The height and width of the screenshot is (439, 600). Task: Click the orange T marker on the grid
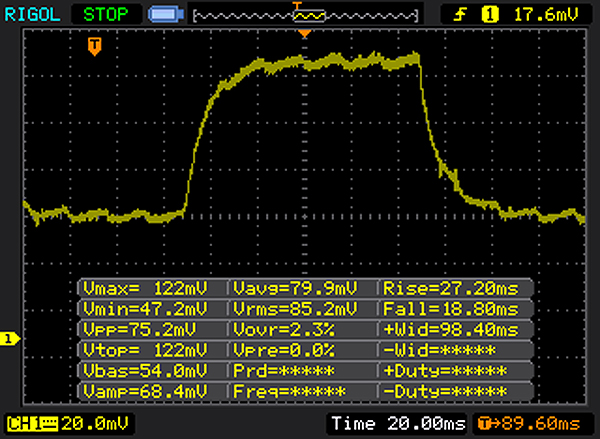point(94,47)
